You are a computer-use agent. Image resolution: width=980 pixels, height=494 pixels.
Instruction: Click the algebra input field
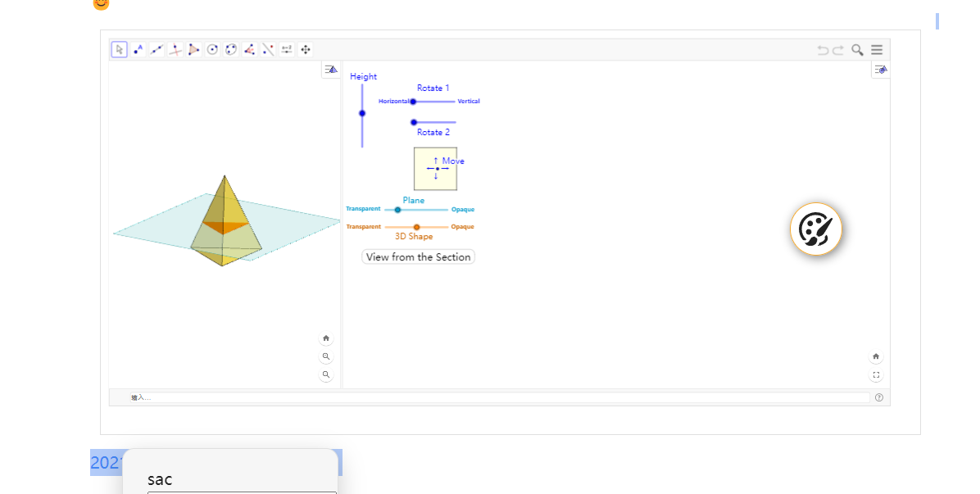[x=500, y=397]
